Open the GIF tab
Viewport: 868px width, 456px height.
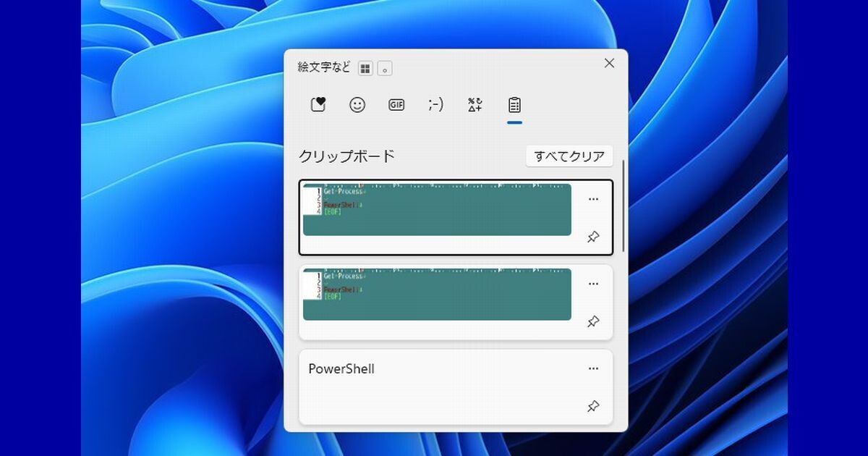(396, 105)
